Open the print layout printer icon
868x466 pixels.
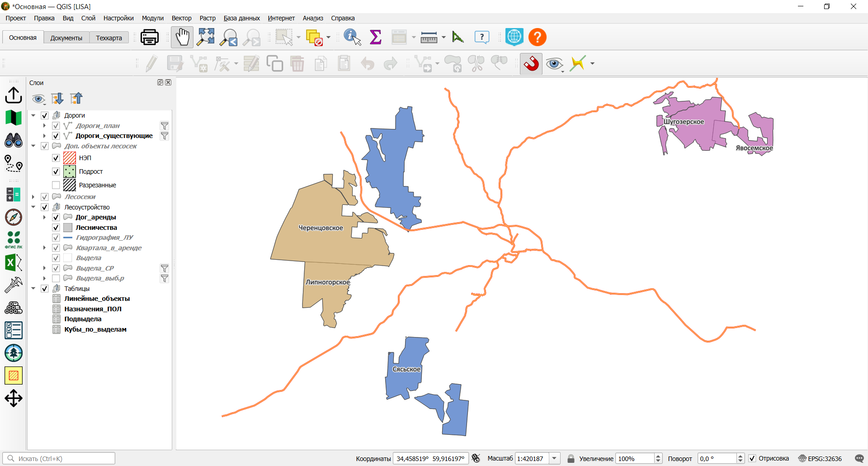coord(150,37)
